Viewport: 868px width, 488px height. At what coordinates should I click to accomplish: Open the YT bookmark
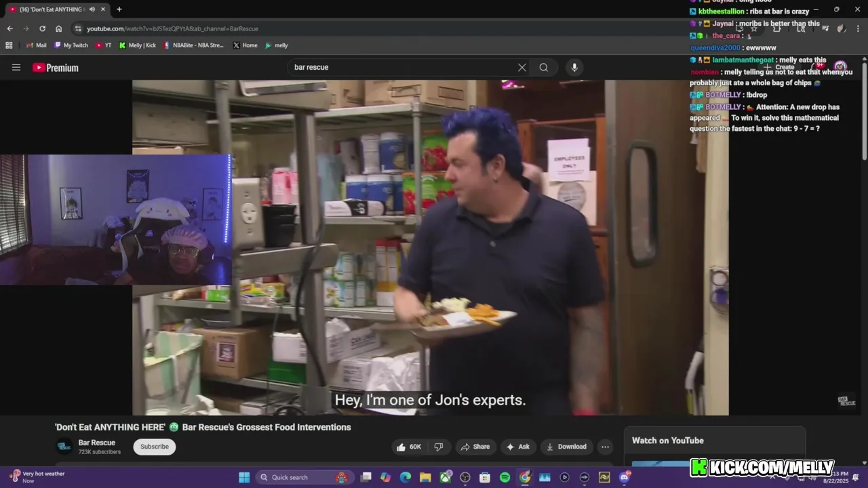click(x=104, y=45)
